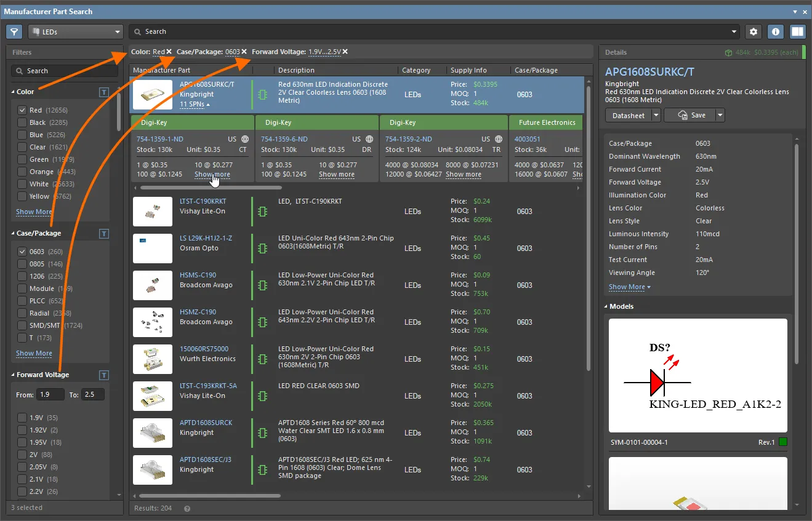Remove the Forward Voltage filter chip

(x=345, y=52)
